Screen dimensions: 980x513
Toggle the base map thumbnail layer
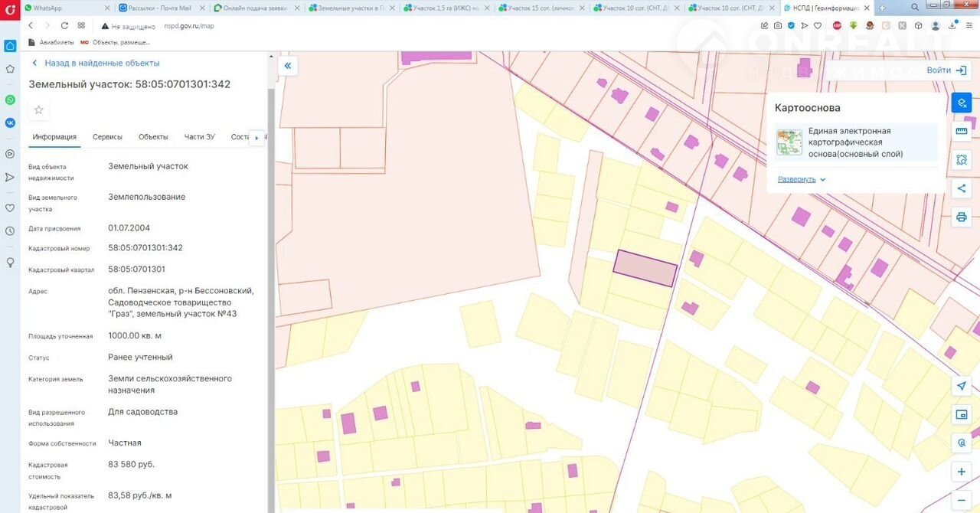click(x=789, y=142)
